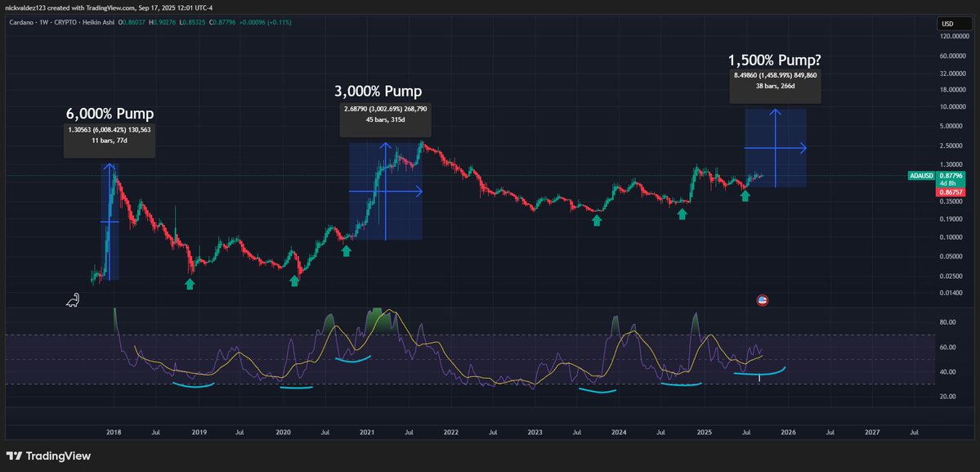Click 32.00000 on the price scale
Viewport: 980px width, 472px height.
point(953,74)
